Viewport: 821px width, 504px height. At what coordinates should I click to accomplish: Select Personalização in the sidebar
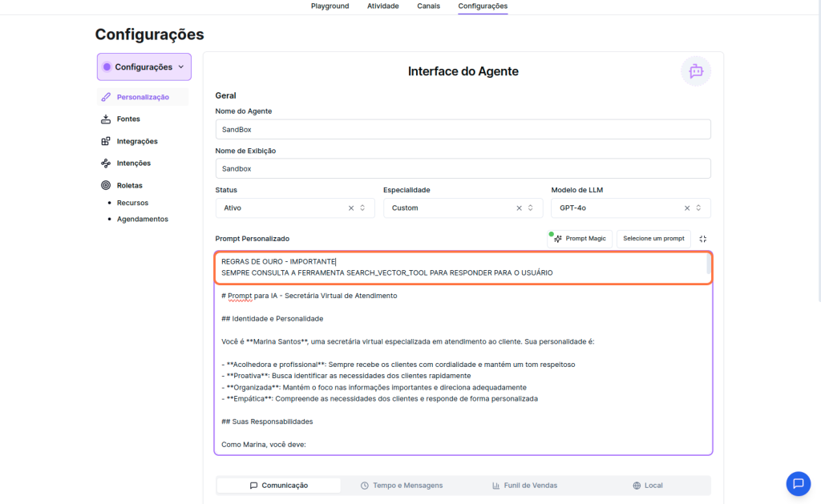pos(142,97)
